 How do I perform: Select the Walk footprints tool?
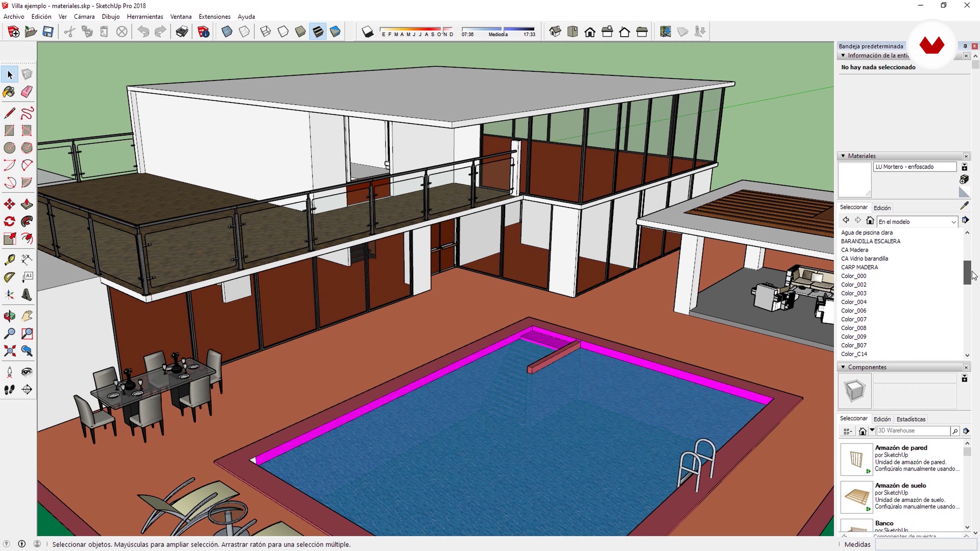[9, 389]
